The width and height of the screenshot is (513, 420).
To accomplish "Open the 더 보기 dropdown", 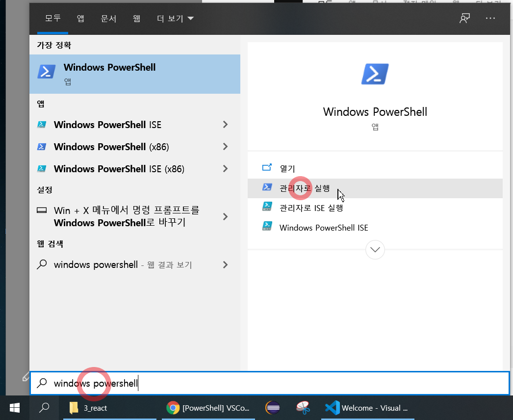I will pos(175,18).
